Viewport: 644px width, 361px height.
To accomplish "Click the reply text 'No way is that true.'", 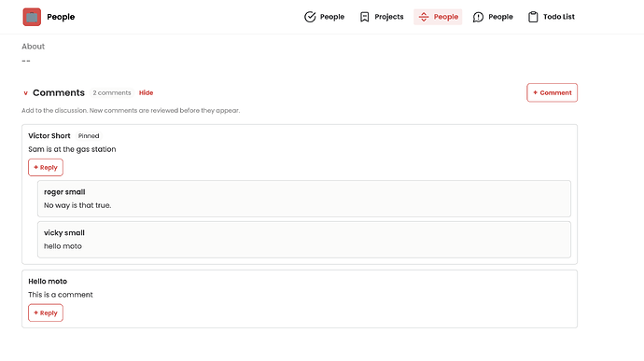I will (77, 205).
